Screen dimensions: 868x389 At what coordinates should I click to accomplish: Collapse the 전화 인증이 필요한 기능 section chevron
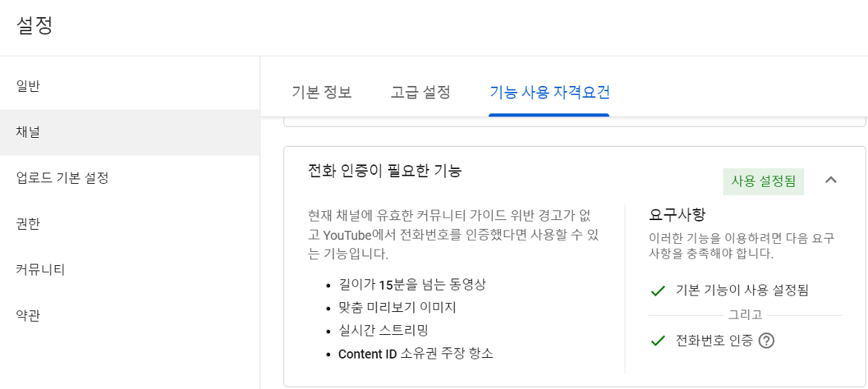(831, 180)
